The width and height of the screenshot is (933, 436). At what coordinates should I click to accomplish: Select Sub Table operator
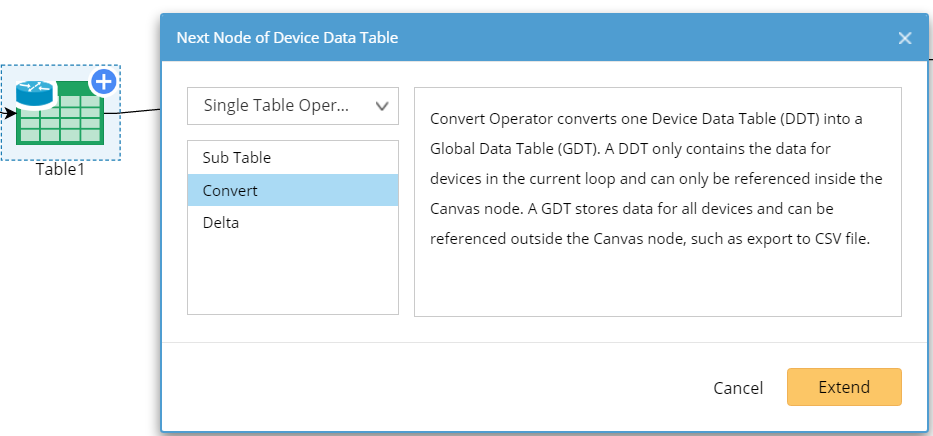coord(236,157)
